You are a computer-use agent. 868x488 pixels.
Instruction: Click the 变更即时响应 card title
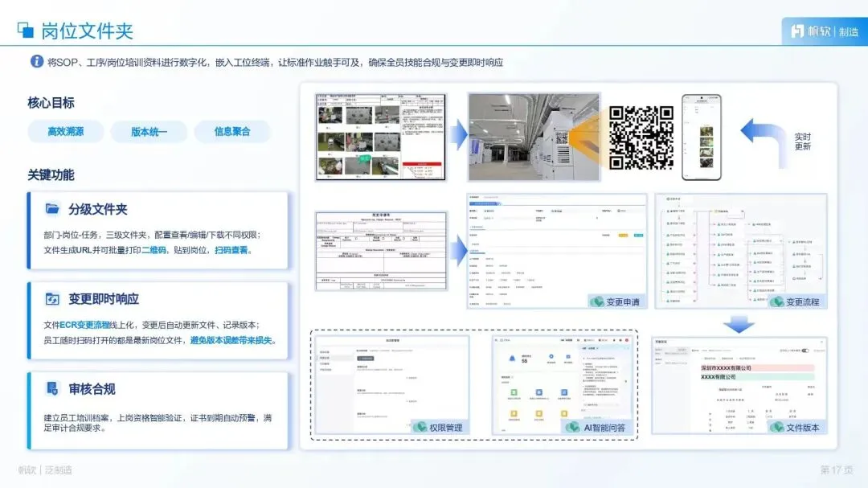pyautogui.click(x=104, y=299)
